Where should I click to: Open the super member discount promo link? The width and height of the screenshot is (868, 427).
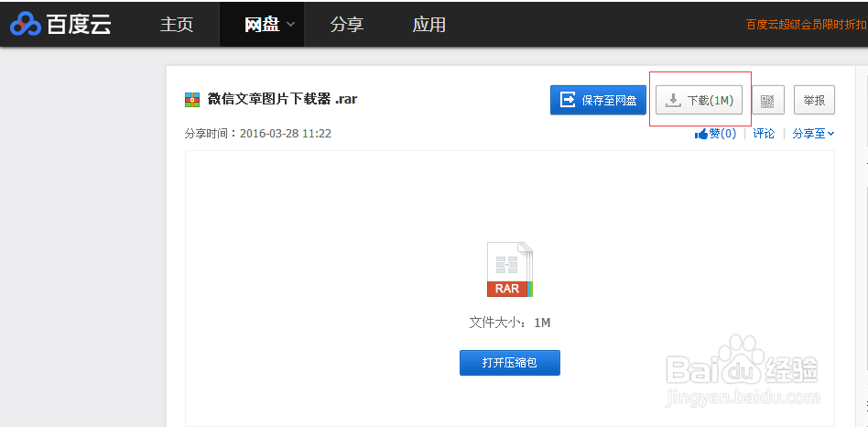click(807, 25)
